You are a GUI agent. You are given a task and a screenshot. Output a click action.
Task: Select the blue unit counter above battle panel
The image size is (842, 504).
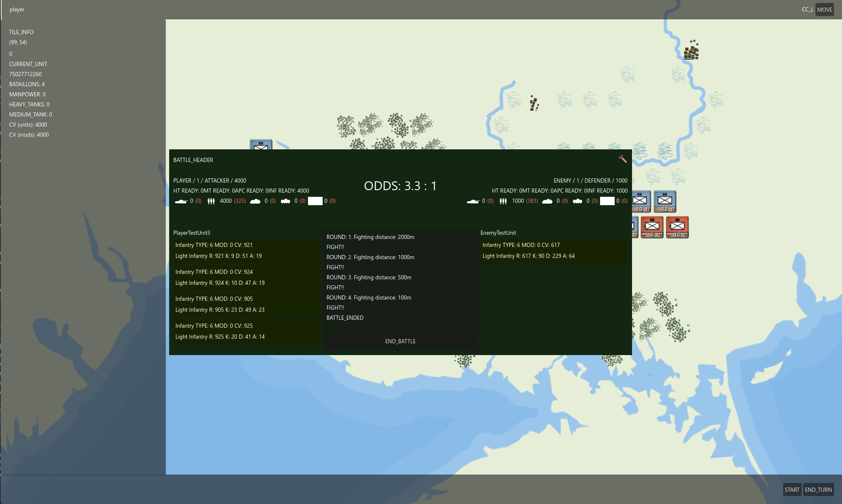pyautogui.click(x=261, y=145)
